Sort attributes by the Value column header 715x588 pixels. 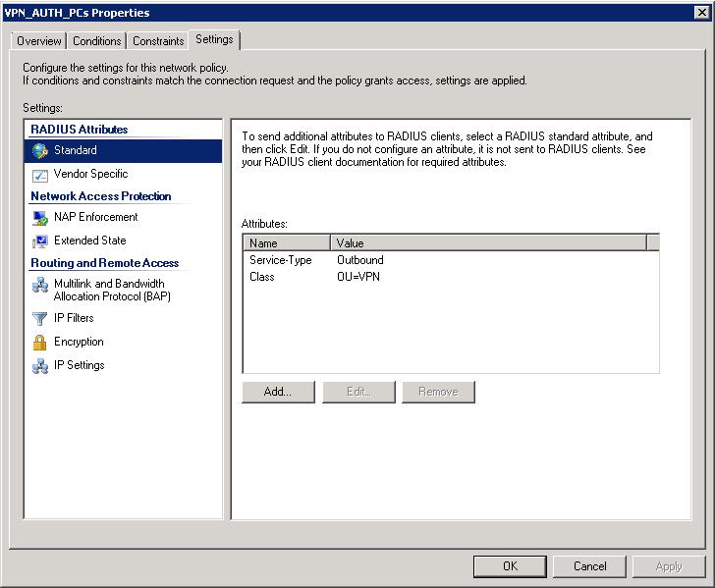point(488,242)
